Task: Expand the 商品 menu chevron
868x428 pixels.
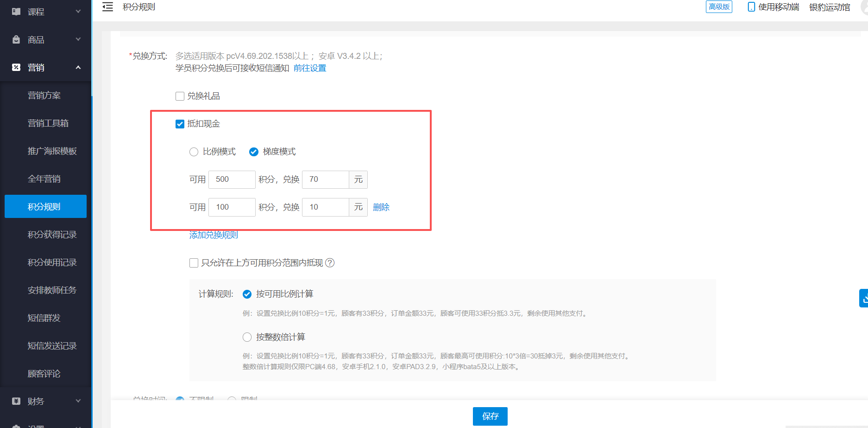Action: (x=78, y=39)
